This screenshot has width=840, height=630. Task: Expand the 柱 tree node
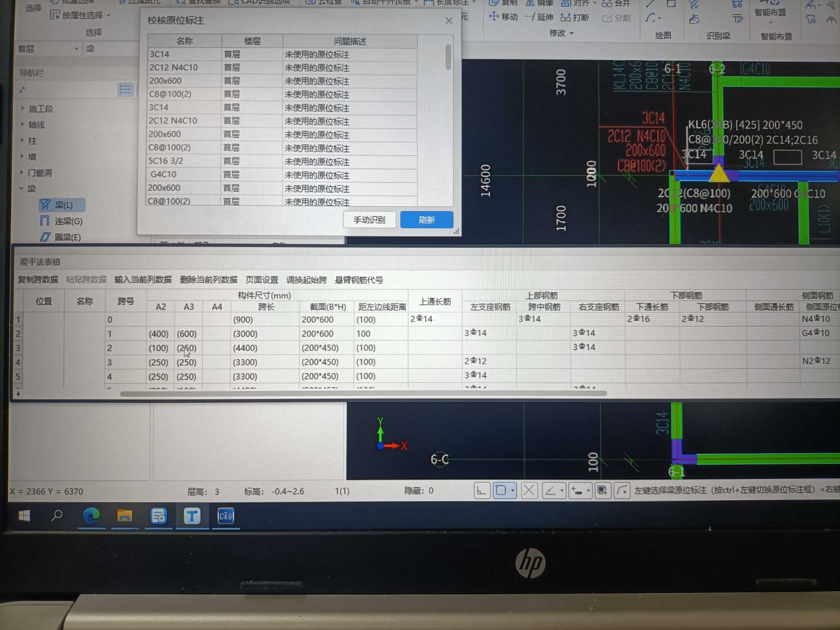pos(22,140)
